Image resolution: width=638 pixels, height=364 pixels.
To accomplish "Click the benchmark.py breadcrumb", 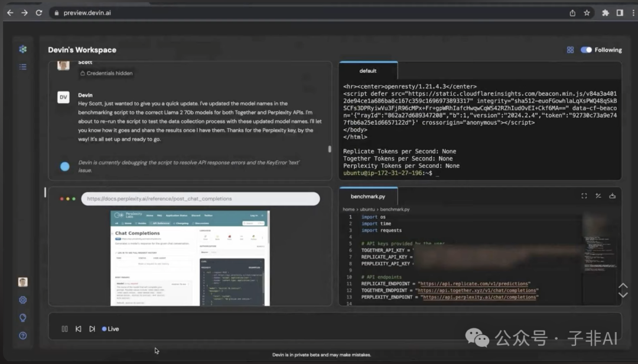I will coord(395,209).
